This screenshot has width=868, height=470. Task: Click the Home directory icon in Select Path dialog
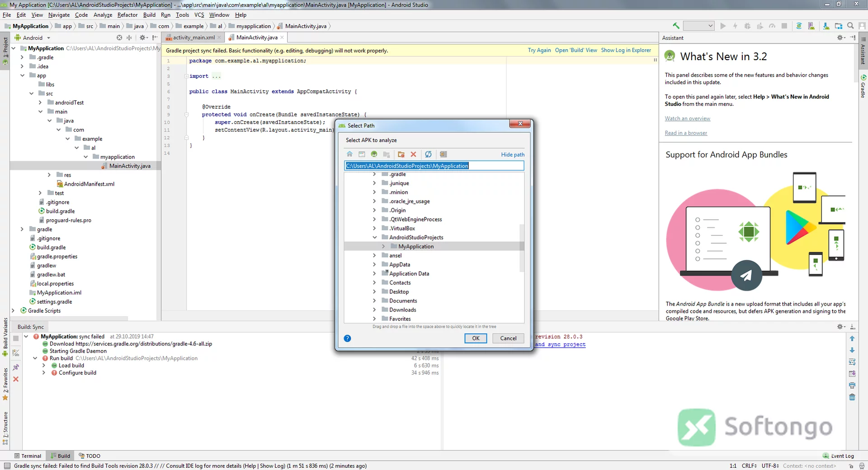(x=349, y=154)
